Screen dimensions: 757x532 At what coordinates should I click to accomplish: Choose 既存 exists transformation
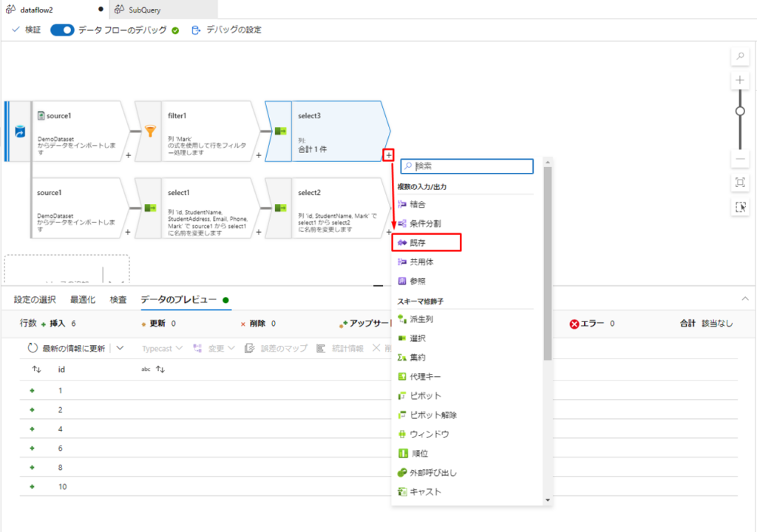pyautogui.click(x=412, y=243)
